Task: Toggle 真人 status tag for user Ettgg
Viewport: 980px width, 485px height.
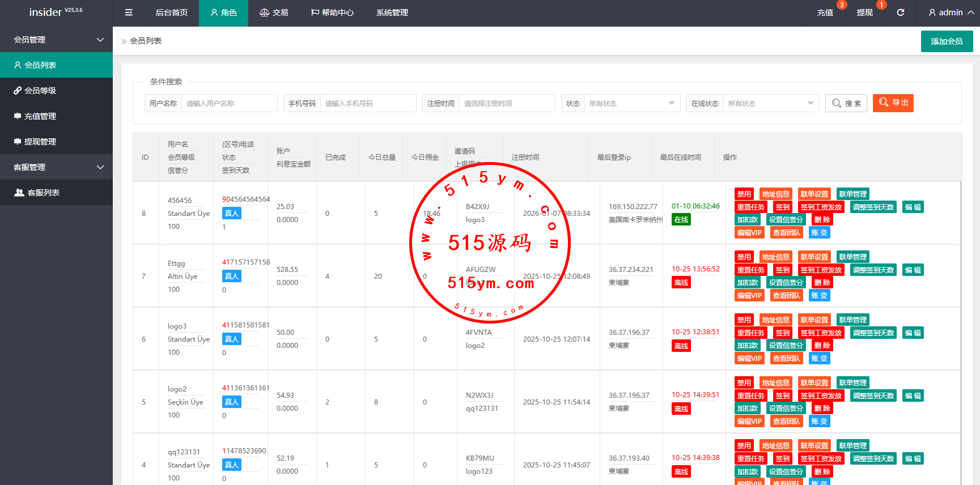Action: click(x=231, y=276)
